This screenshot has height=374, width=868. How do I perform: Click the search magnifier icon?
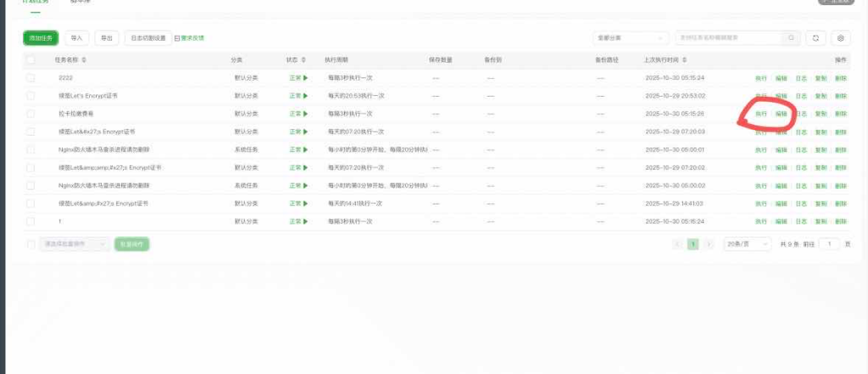791,37
